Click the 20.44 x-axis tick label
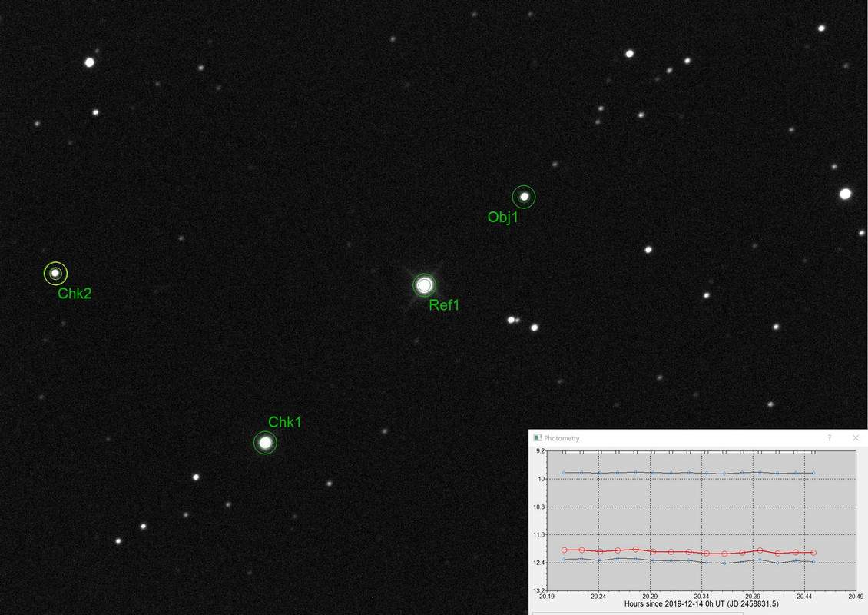The width and height of the screenshot is (868, 615). (804, 597)
